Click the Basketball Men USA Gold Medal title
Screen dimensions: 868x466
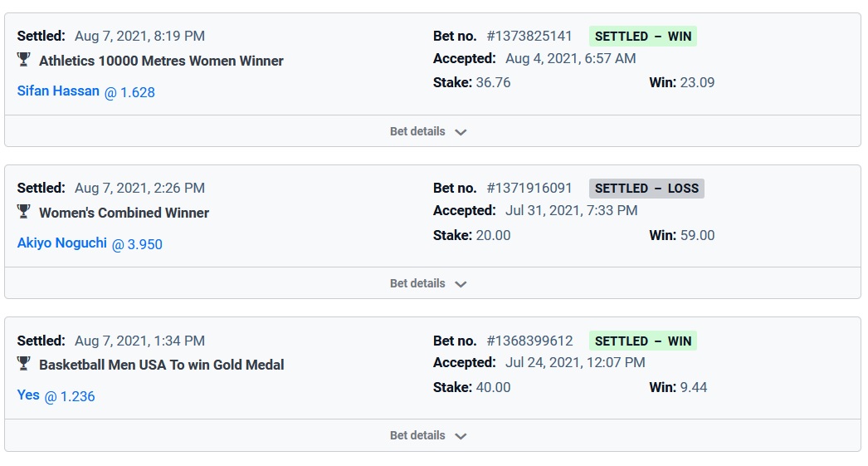coord(161,365)
